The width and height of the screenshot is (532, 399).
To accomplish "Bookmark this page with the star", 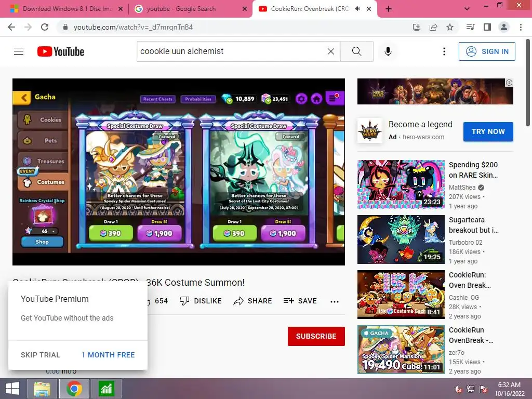I will click(450, 27).
